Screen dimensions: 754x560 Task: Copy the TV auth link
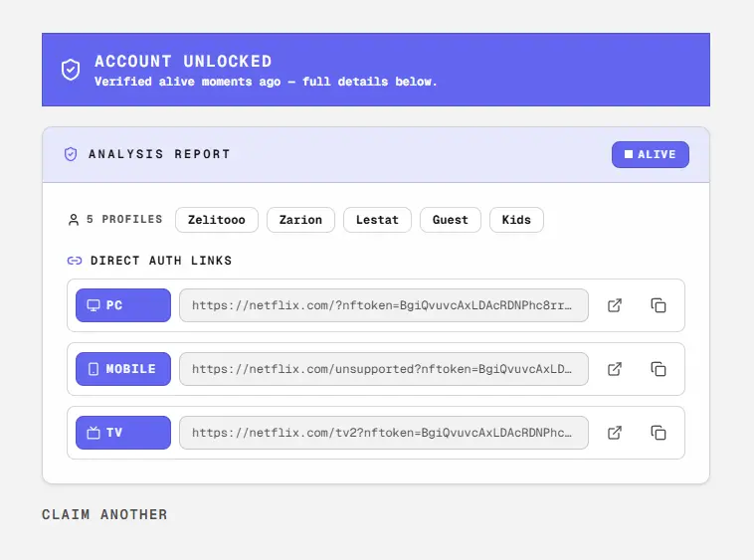point(659,433)
